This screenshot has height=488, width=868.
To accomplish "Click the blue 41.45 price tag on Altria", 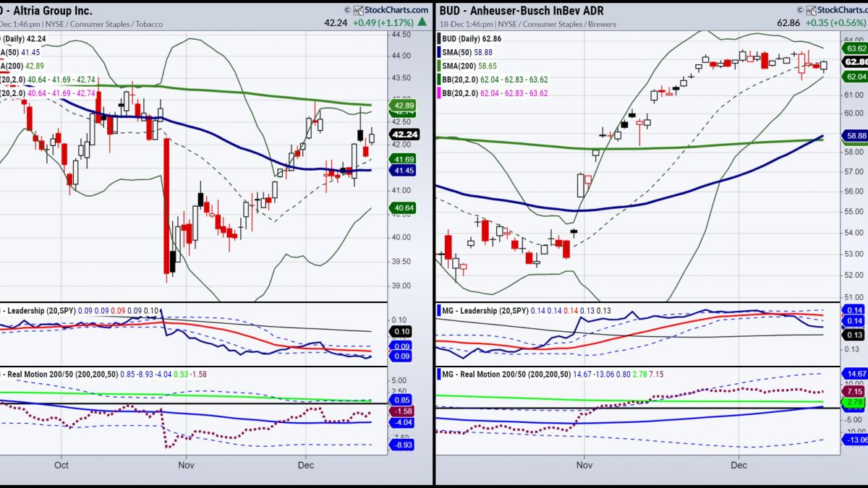I will [x=404, y=170].
